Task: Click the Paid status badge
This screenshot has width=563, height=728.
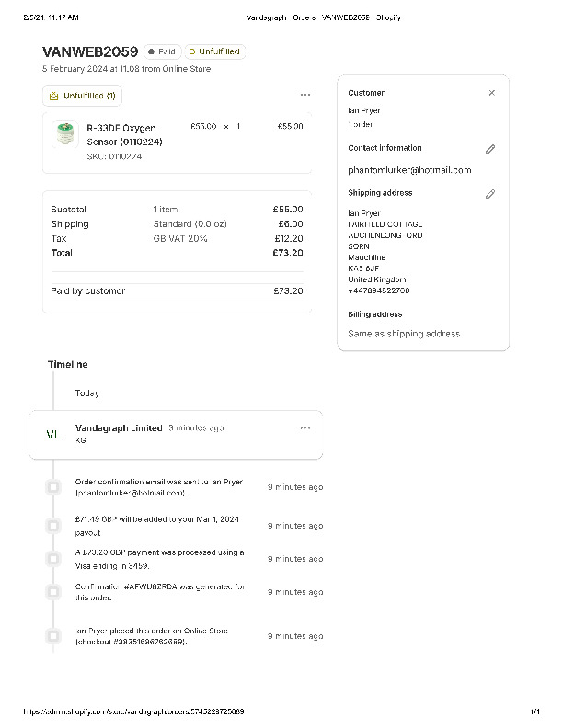Action: [x=161, y=52]
